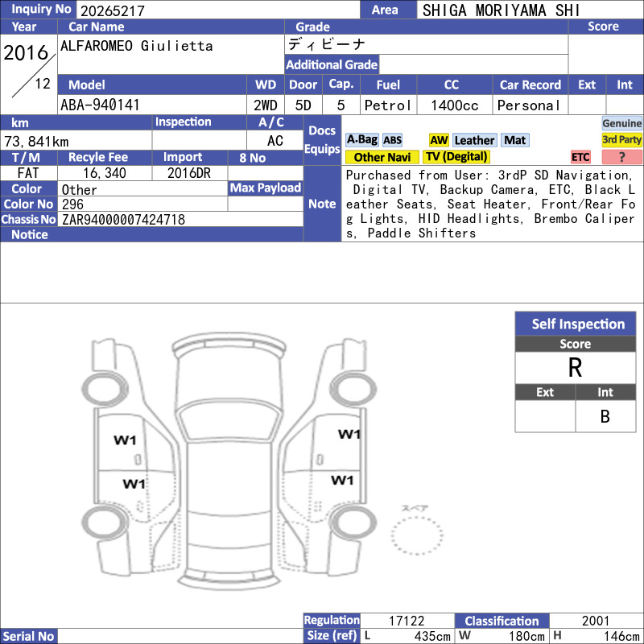Click the red question mark badge
The height and width of the screenshot is (644, 644).
point(621,157)
